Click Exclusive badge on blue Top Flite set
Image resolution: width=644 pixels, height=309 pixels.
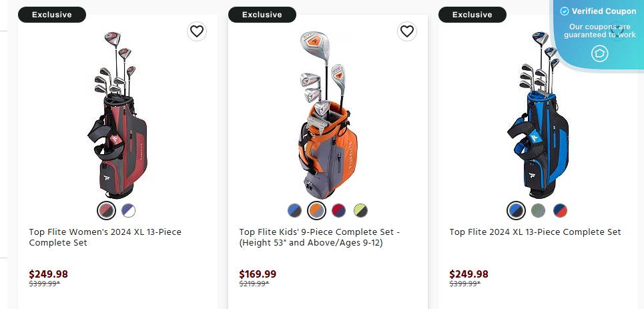coord(472,15)
